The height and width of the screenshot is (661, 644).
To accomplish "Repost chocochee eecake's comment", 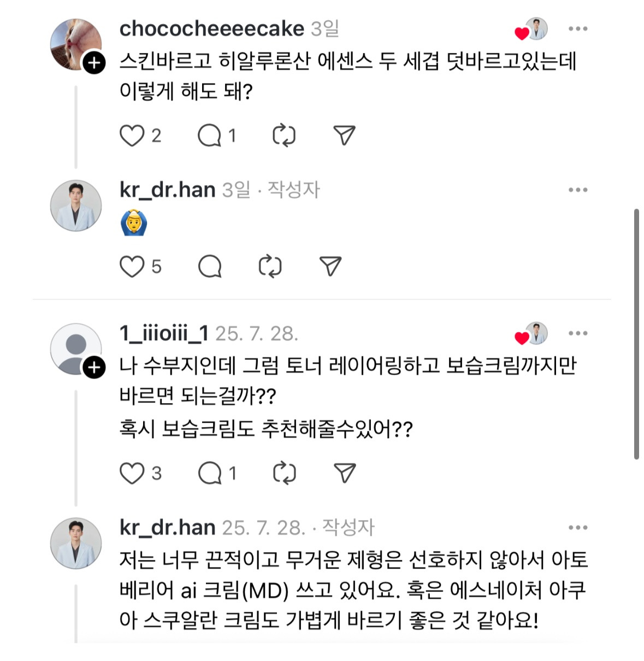I will point(284,135).
